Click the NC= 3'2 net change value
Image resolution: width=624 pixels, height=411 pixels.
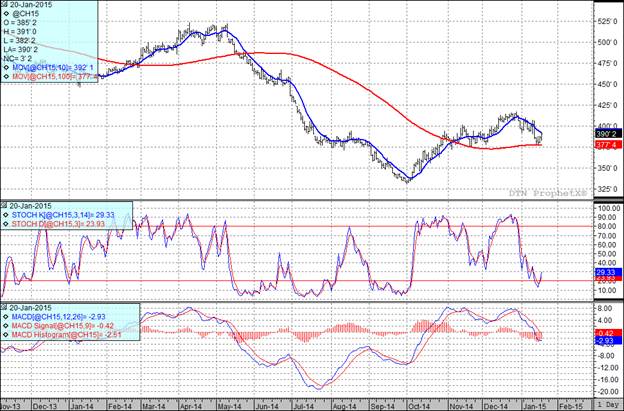pyautogui.click(x=17, y=58)
